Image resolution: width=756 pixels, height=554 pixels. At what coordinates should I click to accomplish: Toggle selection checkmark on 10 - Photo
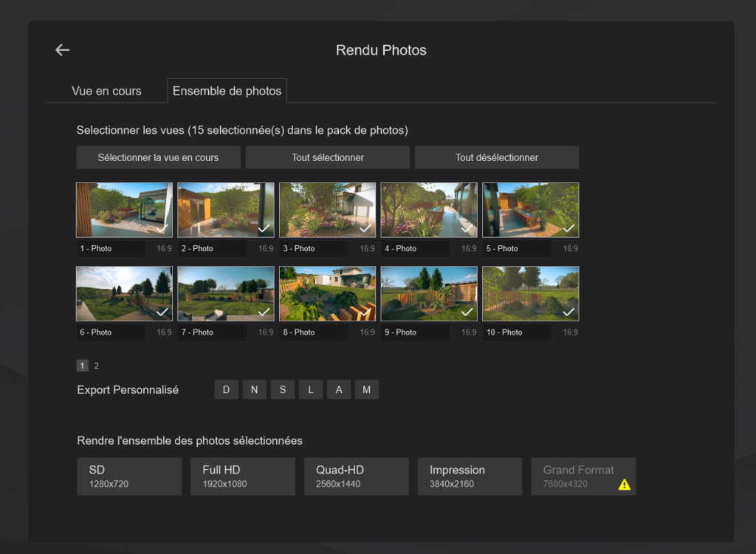[x=568, y=312]
